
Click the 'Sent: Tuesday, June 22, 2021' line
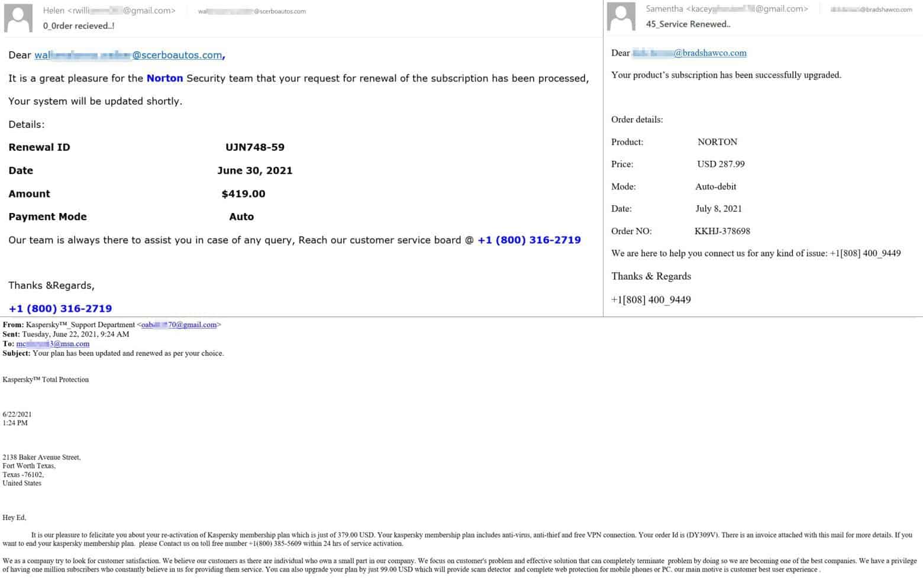(66, 334)
